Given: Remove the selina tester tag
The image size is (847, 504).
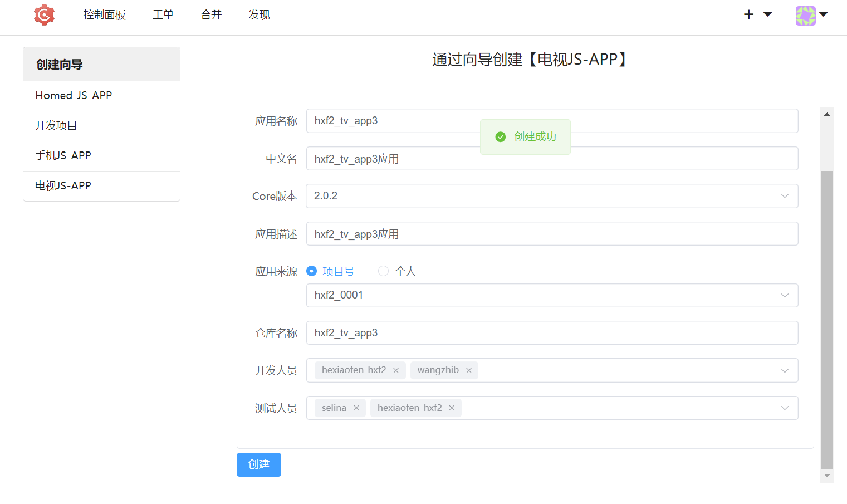Looking at the screenshot, I should 356,408.
